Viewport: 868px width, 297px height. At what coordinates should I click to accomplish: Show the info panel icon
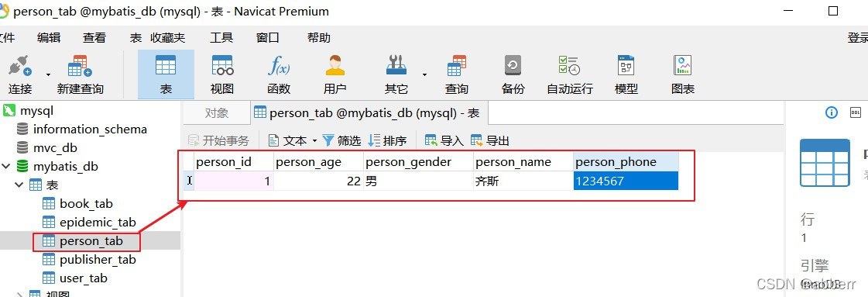pos(832,112)
